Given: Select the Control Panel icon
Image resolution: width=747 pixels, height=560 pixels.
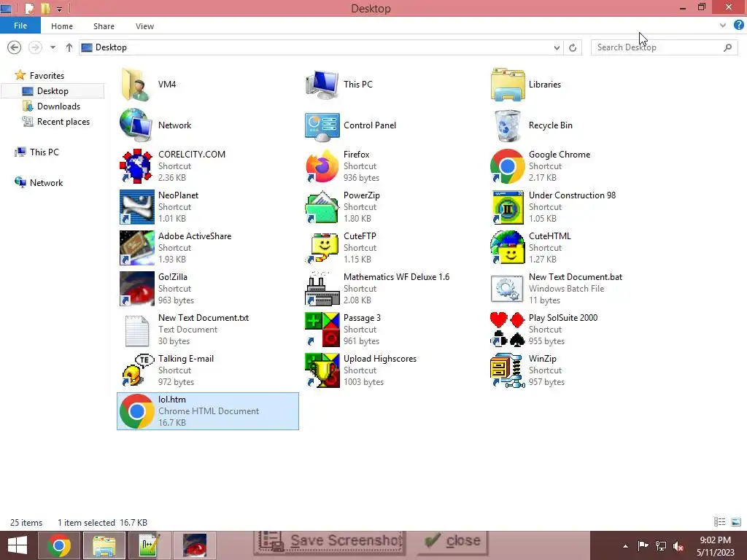Looking at the screenshot, I should [322, 127].
